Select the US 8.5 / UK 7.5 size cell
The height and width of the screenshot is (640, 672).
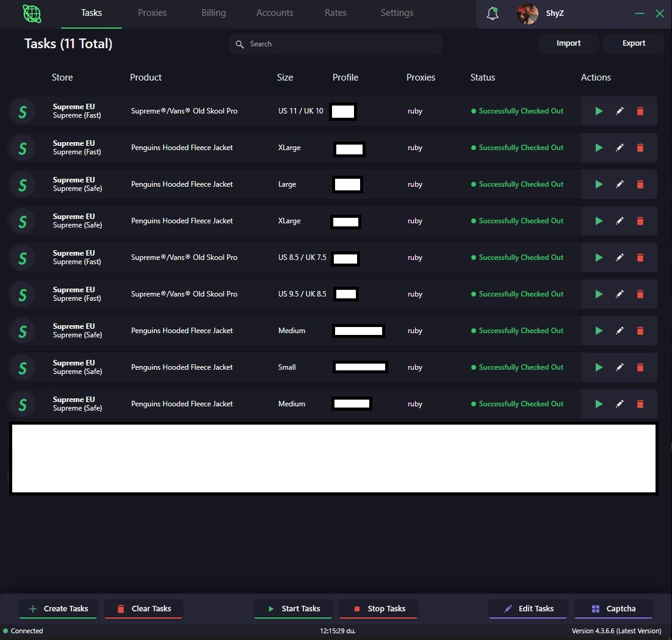pos(302,257)
